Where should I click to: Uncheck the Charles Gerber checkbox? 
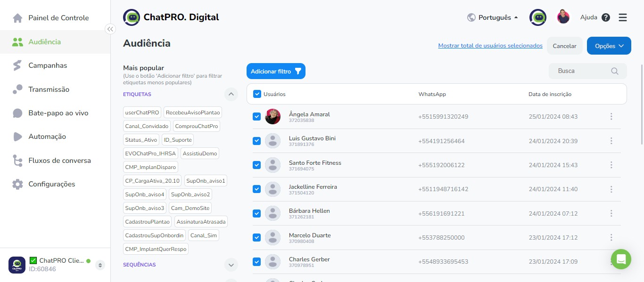click(x=256, y=262)
